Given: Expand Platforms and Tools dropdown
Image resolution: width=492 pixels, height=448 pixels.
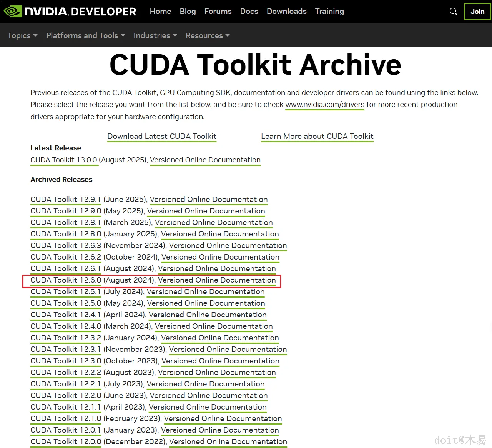Looking at the screenshot, I should pyautogui.click(x=85, y=35).
